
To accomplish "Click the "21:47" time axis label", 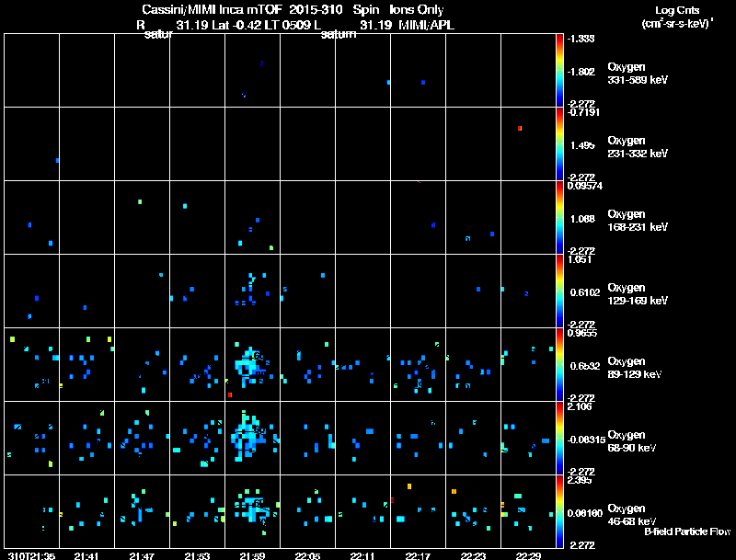I will point(142,555).
